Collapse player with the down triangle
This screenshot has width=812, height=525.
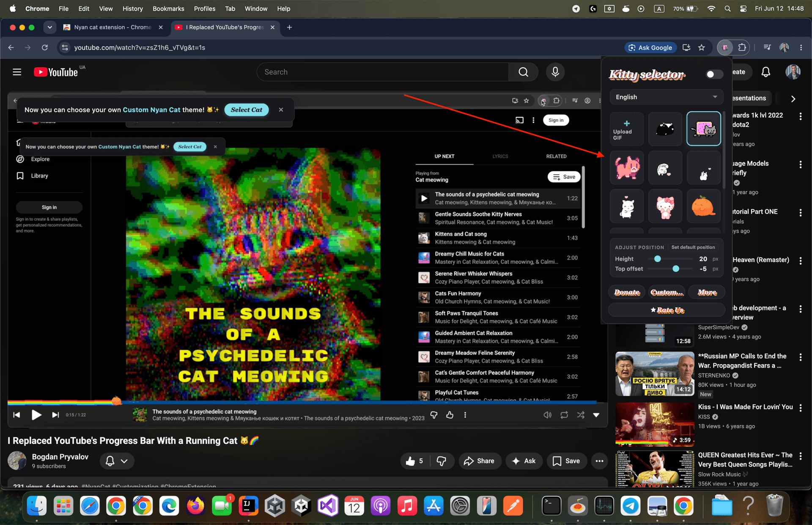point(596,415)
